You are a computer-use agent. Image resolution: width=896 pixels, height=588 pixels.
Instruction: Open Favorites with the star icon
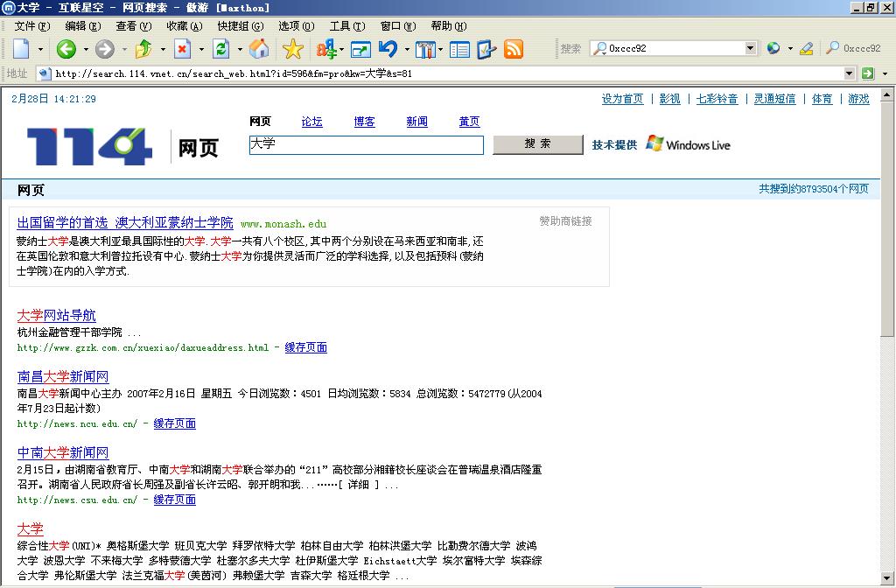[292, 50]
